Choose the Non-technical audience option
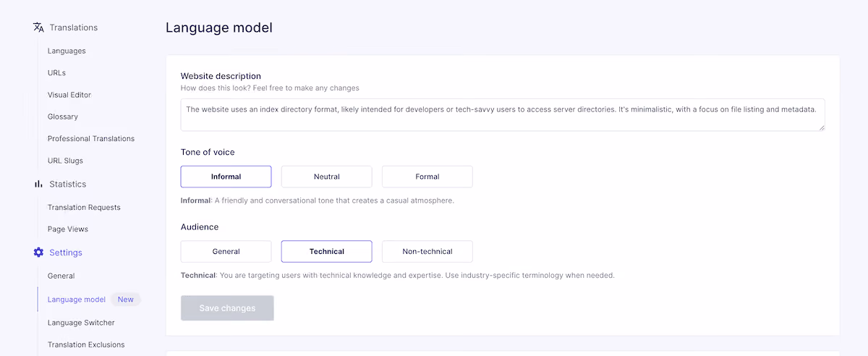Screen dimensions: 868x356 [x=427, y=252]
